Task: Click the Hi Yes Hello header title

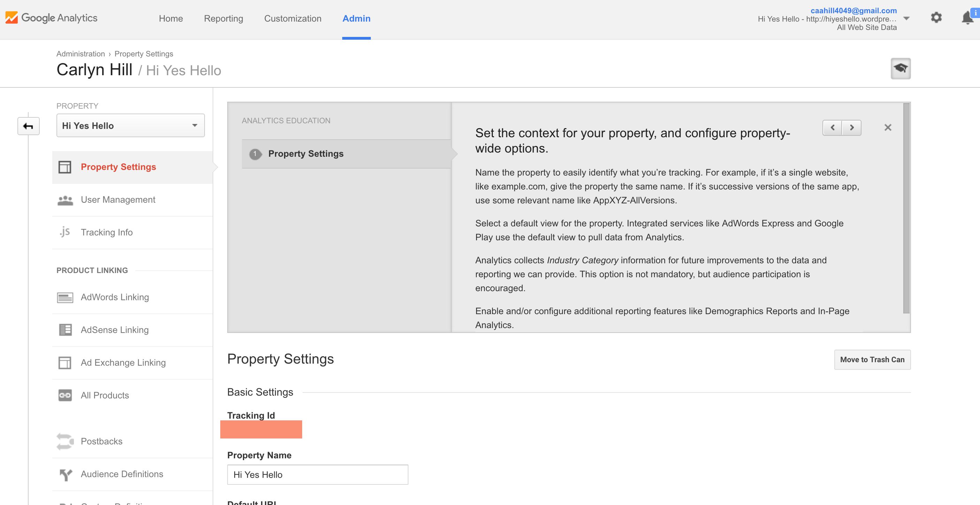Action: click(183, 71)
